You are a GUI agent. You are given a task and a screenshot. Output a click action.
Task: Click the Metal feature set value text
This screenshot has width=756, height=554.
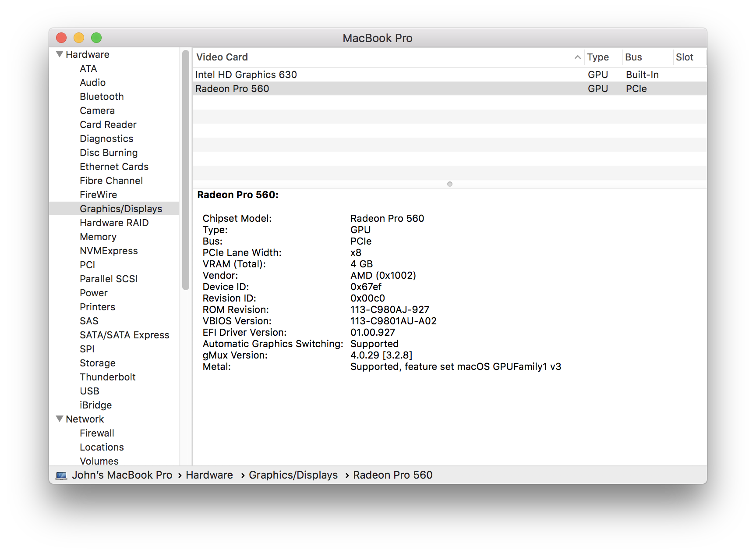456,366
